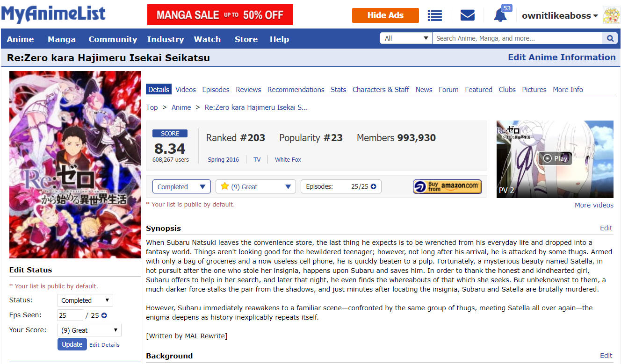Image resolution: width=621 pixels, height=364 pixels.
Task: Play the PV 2 video
Action: point(555,158)
